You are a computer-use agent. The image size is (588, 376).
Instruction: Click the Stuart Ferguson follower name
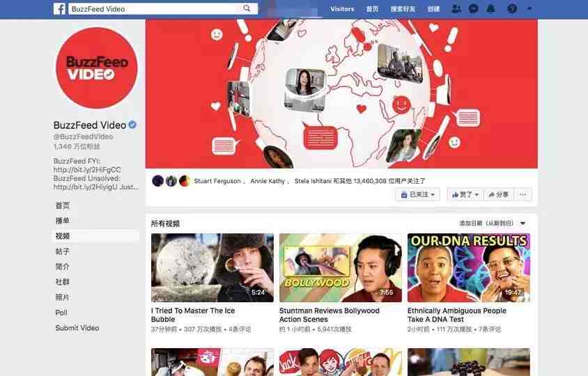[x=217, y=181]
